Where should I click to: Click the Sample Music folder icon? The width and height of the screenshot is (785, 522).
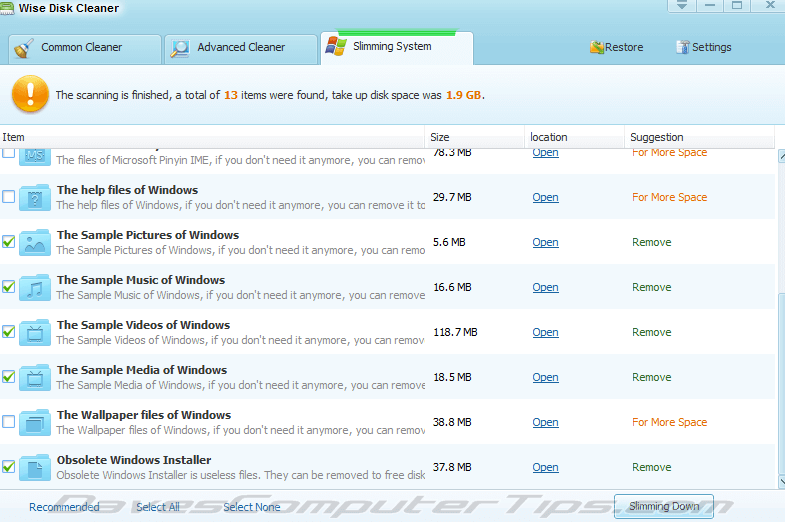pyautogui.click(x=35, y=287)
